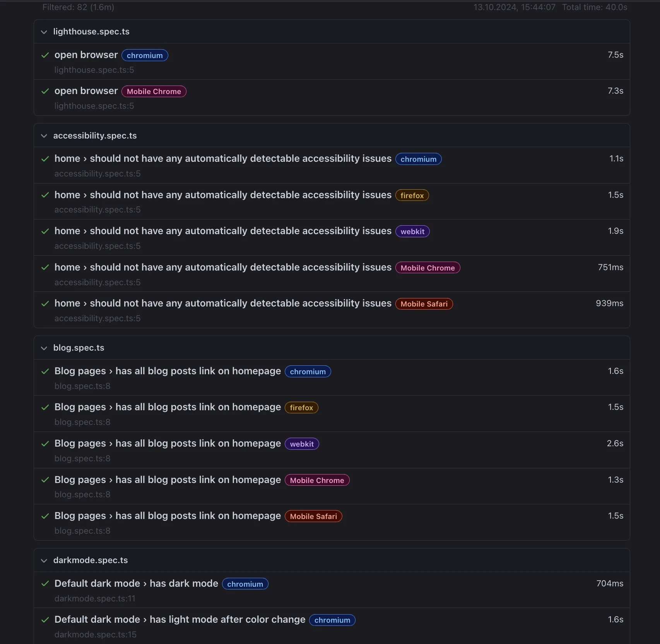660x644 pixels.
Task: Open accessibility issues test for firefox
Action: pyautogui.click(x=223, y=195)
